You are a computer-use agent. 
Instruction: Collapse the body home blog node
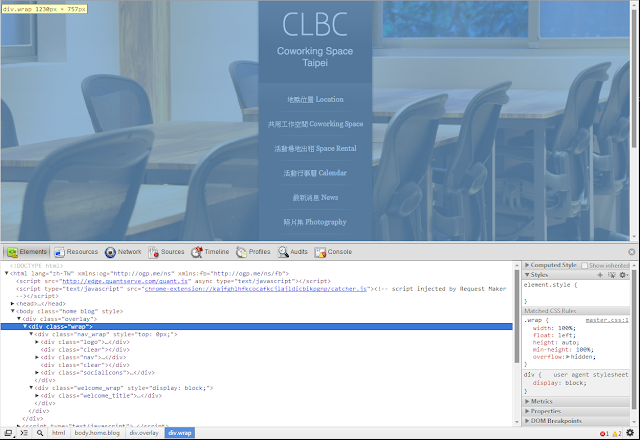[x=13, y=311]
